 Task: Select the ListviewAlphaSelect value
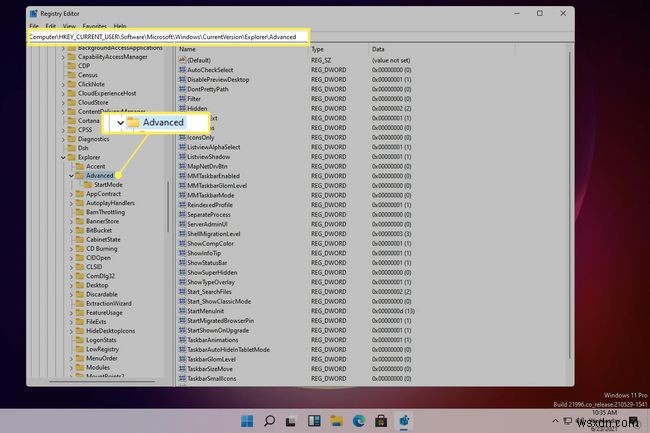coord(213,147)
